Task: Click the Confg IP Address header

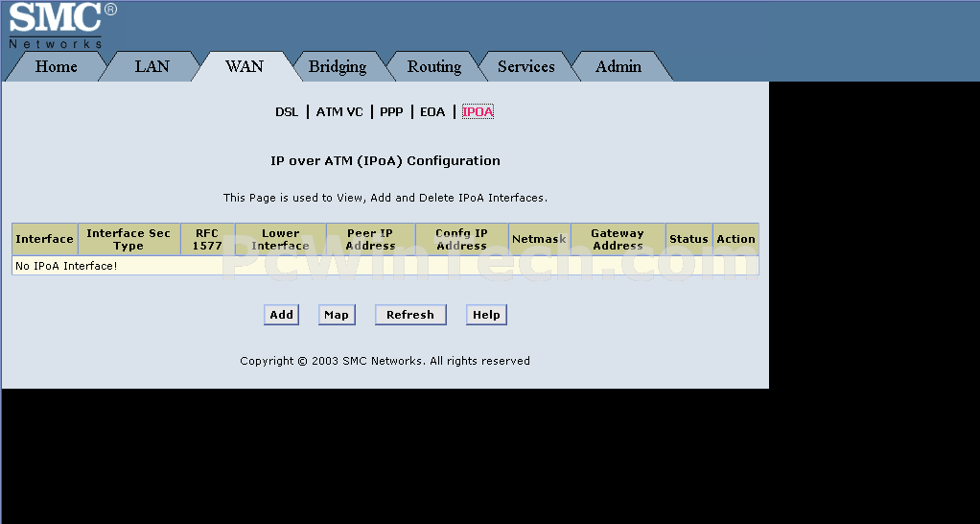Action: pos(462,239)
